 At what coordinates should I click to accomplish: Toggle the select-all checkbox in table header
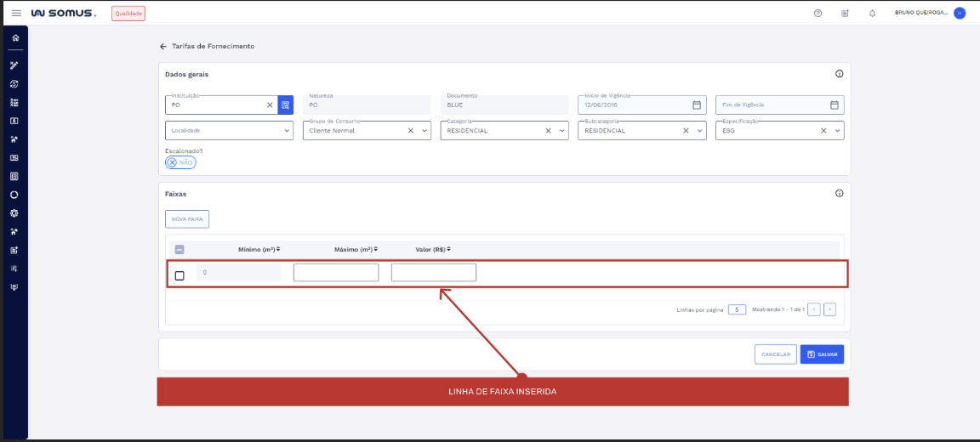179,249
